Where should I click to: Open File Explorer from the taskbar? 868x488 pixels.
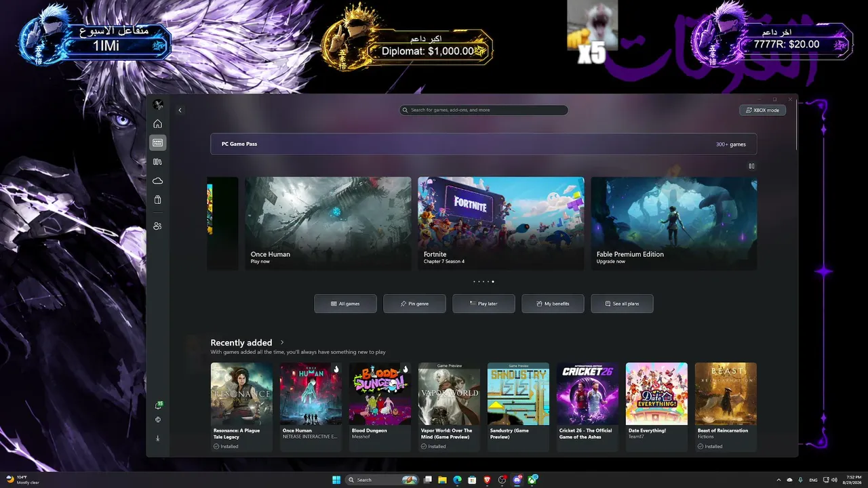(x=442, y=480)
